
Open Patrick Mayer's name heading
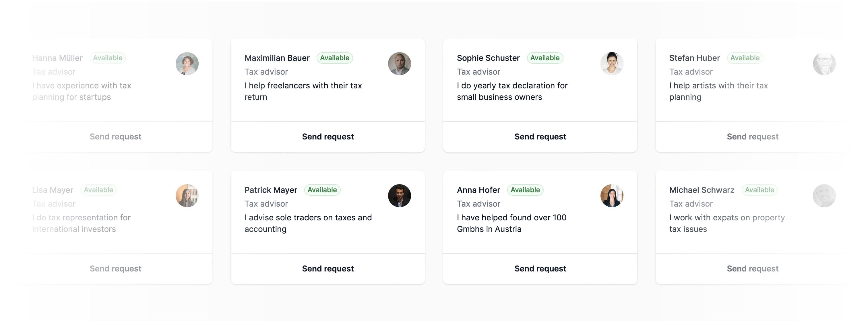[x=271, y=190]
